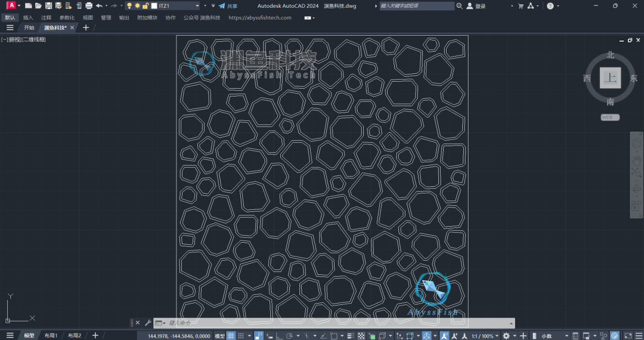
Task: Open the 输出 (Output) ribbon tab
Action: pyautogui.click(x=124, y=18)
